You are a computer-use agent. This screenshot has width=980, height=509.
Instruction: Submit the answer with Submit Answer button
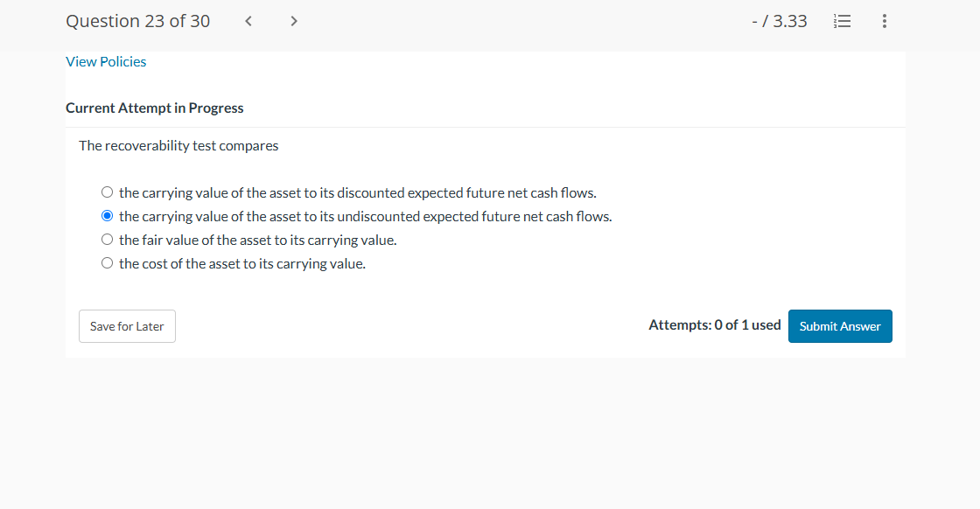840,326
